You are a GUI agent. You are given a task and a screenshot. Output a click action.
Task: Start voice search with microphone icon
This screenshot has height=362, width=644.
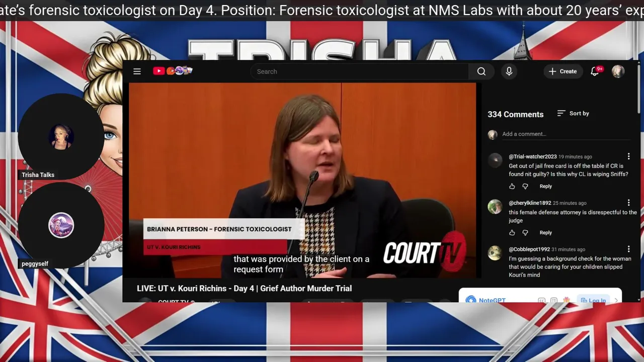pos(509,71)
